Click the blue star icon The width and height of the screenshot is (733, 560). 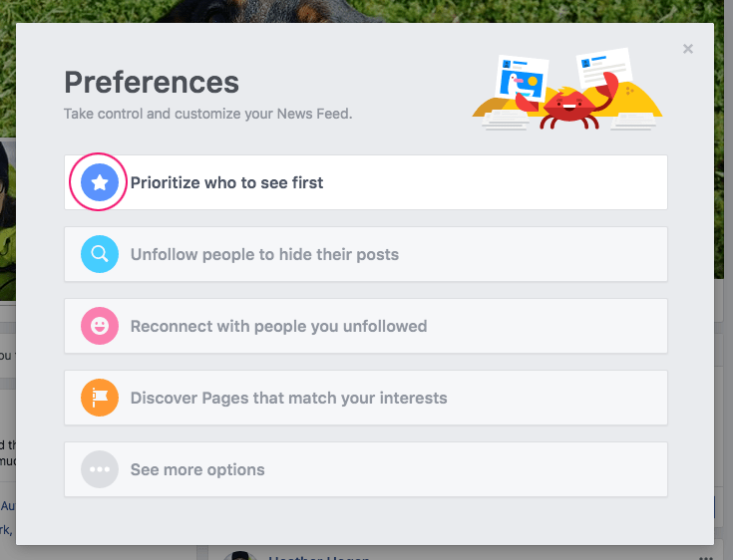point(99,182)
